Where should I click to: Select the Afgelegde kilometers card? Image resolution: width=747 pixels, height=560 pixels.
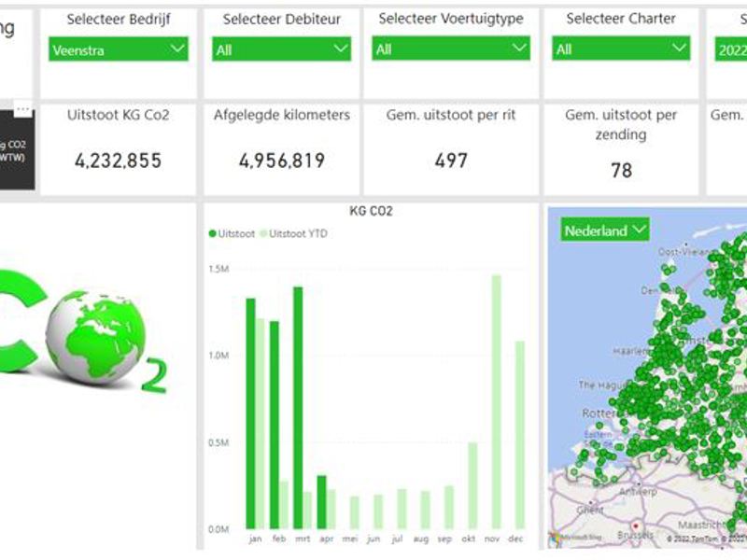click(282, 149)
